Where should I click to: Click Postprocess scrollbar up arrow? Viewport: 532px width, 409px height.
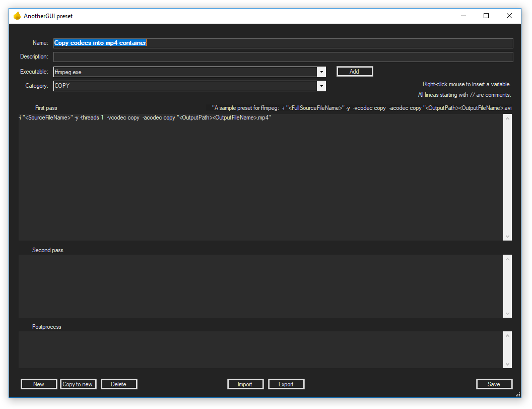pyautogui.click(x=508, y=336)
